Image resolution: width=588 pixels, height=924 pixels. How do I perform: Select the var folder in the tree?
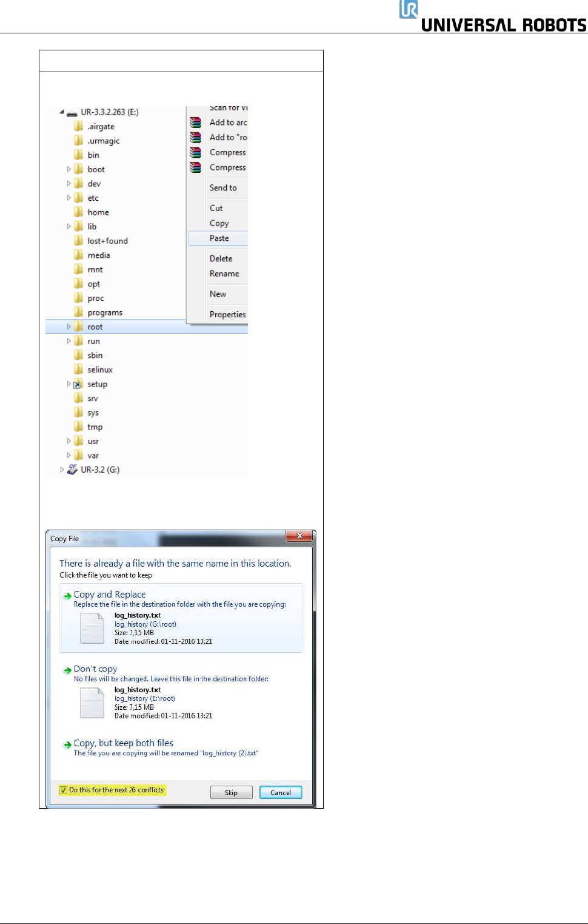click(93, 456)
